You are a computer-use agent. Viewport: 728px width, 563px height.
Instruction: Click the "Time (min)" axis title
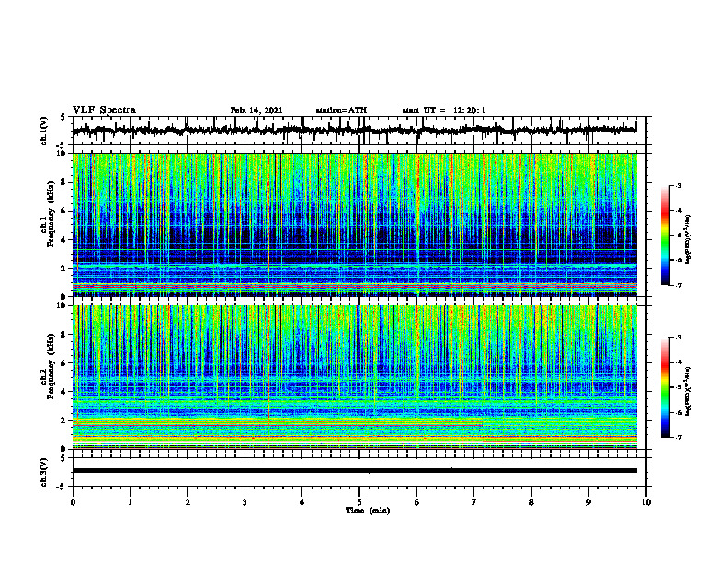tap(368, 511)
